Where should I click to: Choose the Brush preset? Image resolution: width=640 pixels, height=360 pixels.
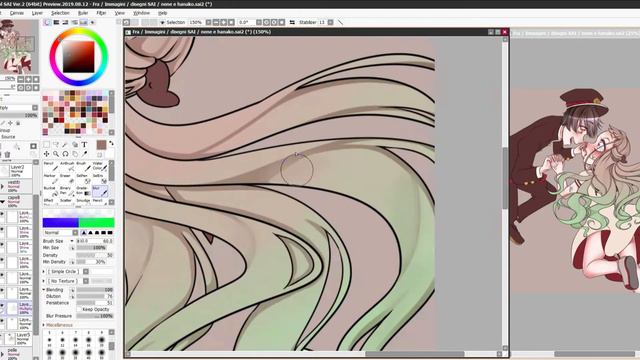[x=83, y=166]
